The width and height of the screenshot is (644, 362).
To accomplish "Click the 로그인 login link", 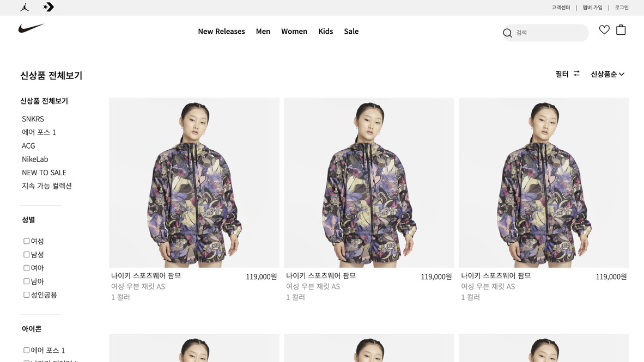I will click(x=622, y=8).
